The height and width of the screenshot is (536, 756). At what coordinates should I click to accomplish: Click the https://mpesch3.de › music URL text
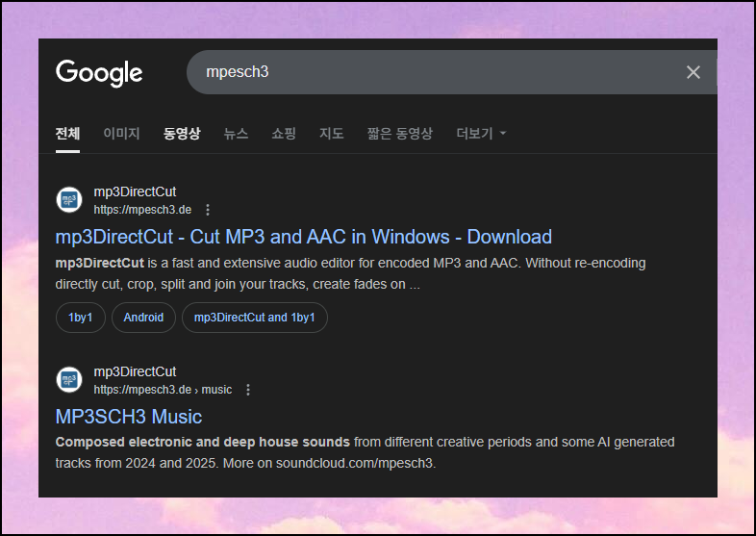point(163,390)
